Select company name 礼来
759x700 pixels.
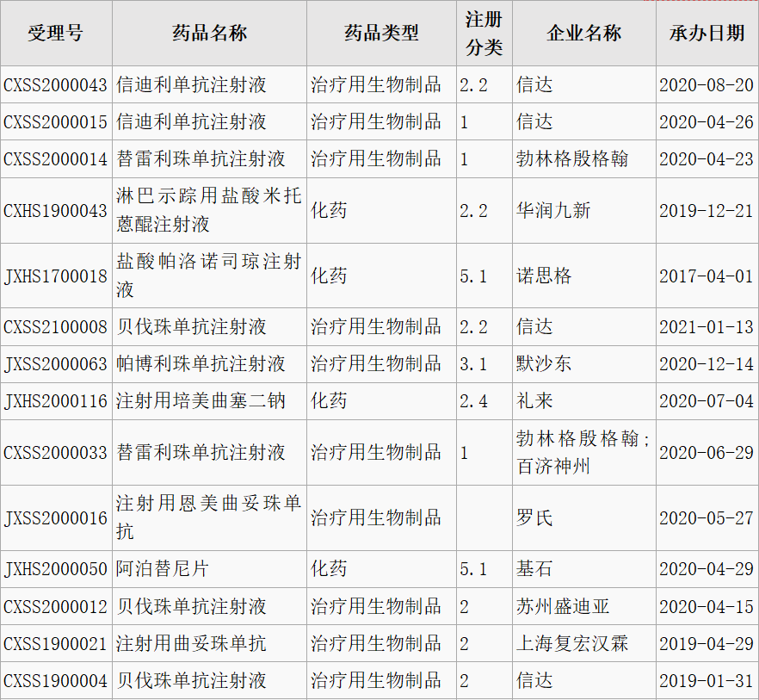(x=534, y=400)
